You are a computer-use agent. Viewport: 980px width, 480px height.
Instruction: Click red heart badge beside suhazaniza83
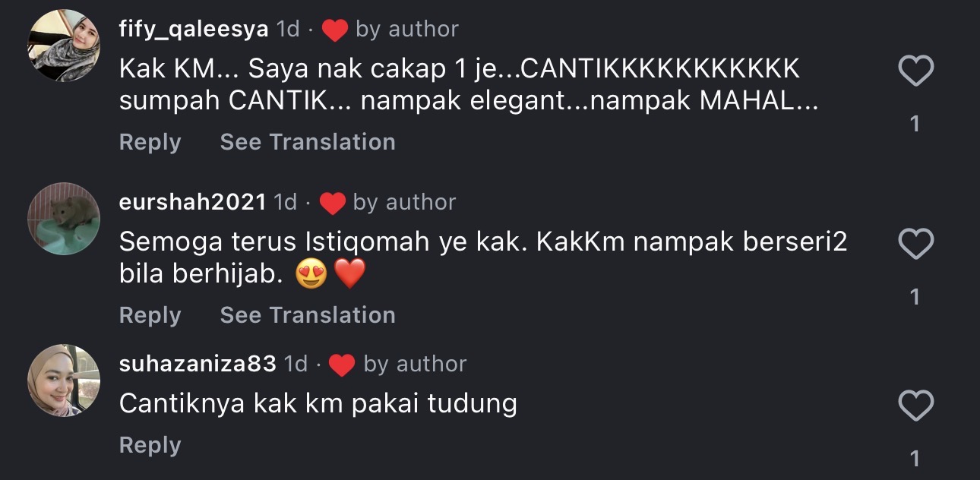click(x=342, y=365)
